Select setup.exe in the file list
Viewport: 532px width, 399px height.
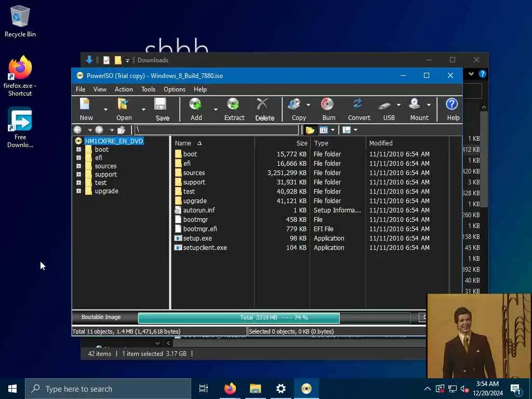click(197, 238)
